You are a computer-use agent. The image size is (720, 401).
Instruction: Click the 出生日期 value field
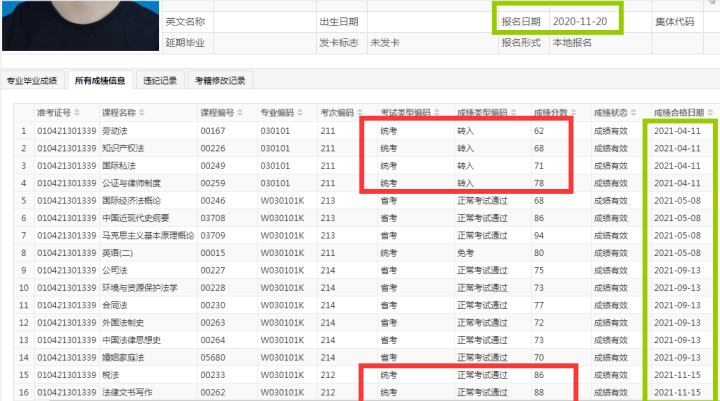[x=432, y=22]
